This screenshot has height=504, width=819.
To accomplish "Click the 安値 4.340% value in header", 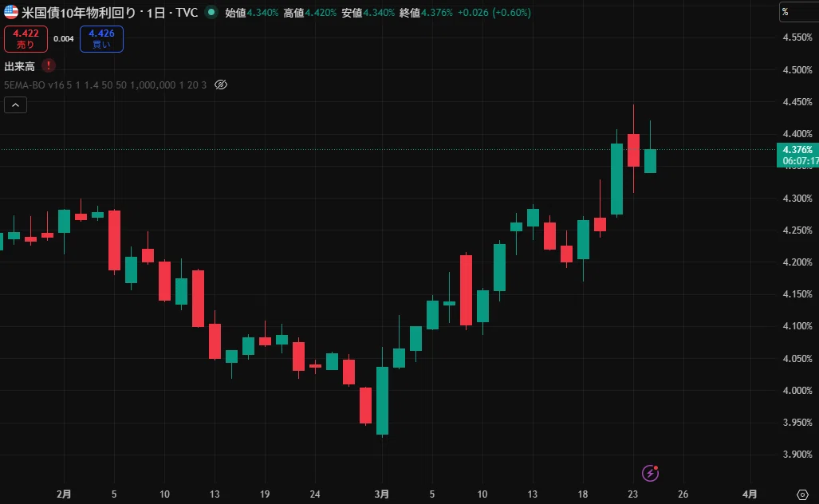I will tap(368, 13).
